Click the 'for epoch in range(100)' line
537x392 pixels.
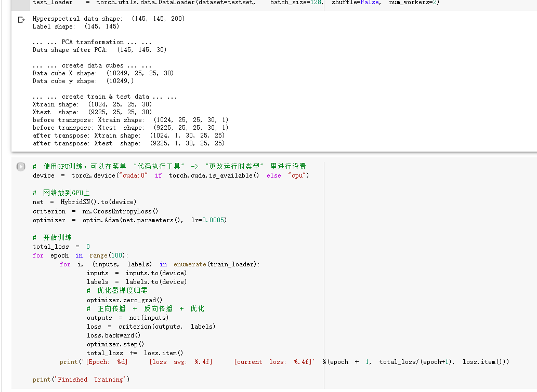click(81, 255)
